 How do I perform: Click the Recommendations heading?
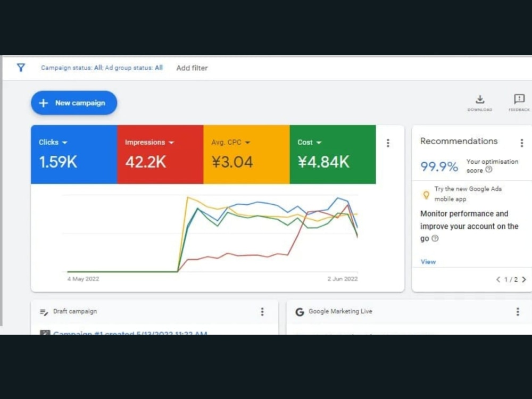459,141
